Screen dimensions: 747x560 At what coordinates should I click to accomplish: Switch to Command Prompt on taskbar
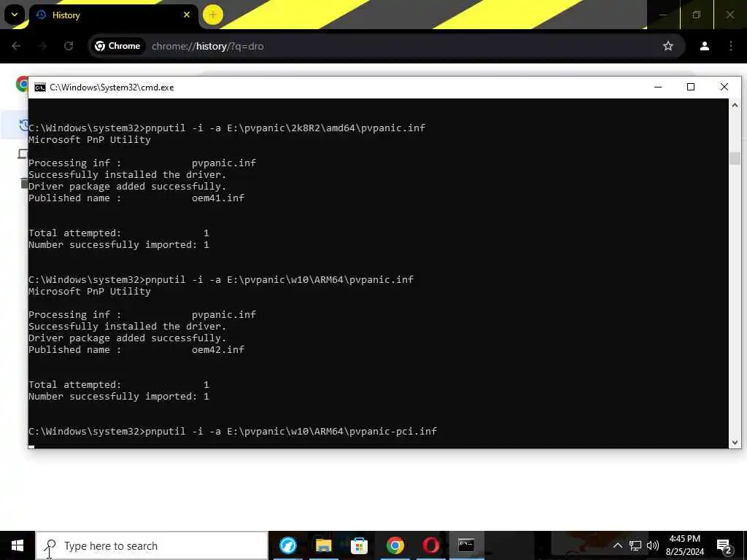[x=466, y=545]
